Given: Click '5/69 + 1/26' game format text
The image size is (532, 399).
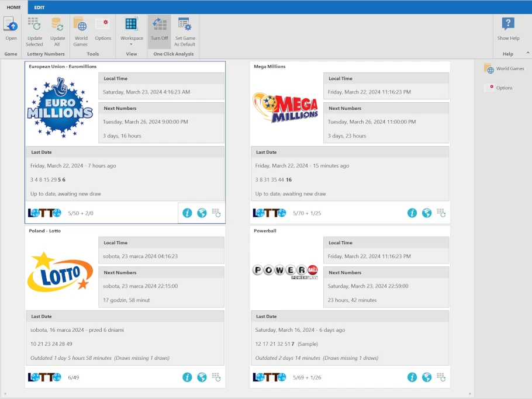Looking at the screenshot, I should pos(307,377).
